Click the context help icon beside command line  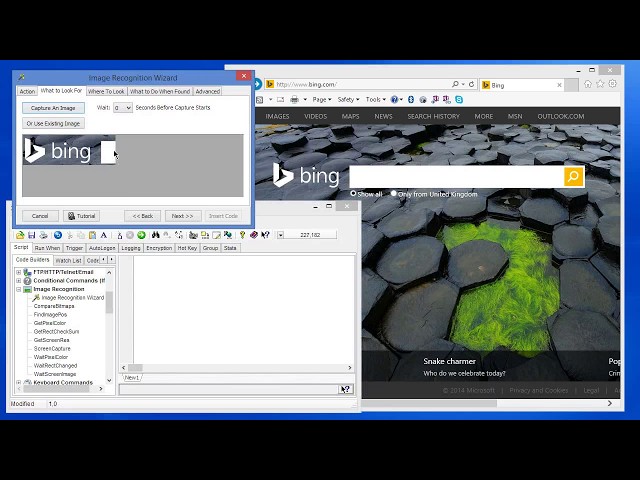[x=346, y=389]
